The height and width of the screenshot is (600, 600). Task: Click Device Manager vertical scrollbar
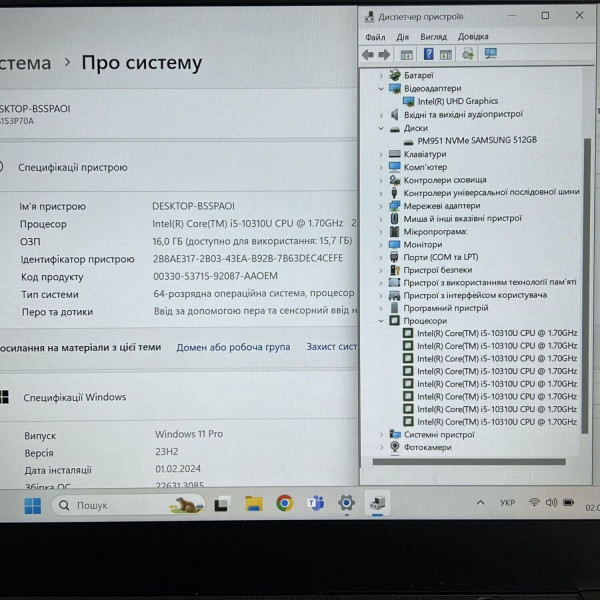point(585,286)
